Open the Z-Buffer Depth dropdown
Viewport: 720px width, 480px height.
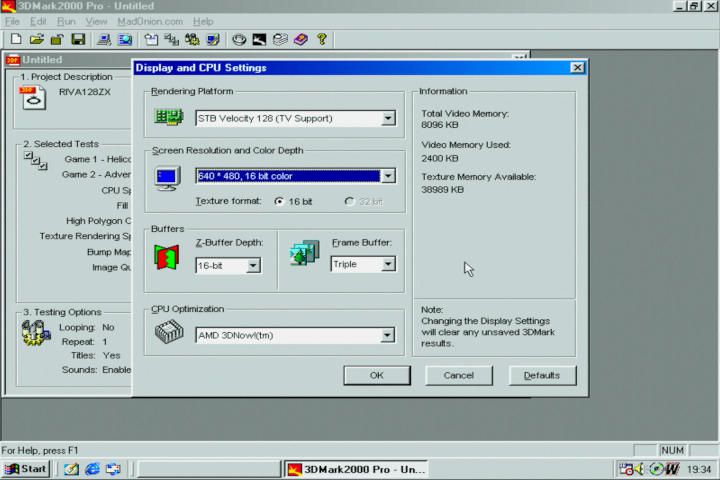253,265
